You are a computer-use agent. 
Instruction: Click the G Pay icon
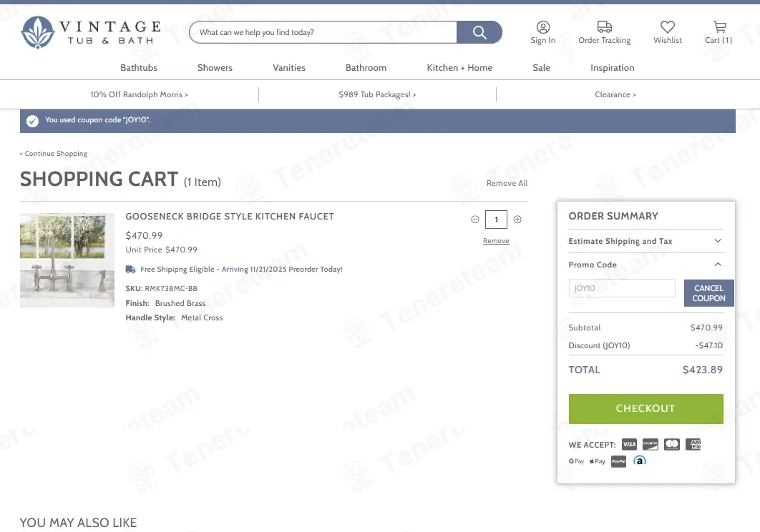576,461
